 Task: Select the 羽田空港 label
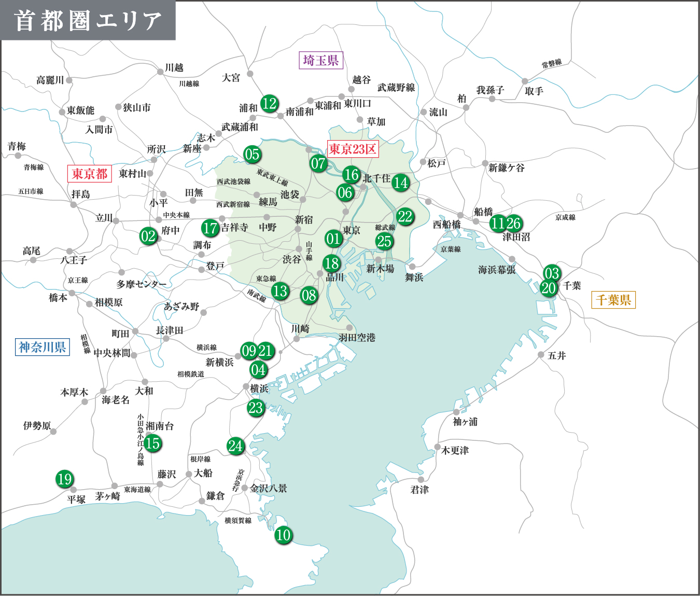pyautogui.click(x=357, y=338)
